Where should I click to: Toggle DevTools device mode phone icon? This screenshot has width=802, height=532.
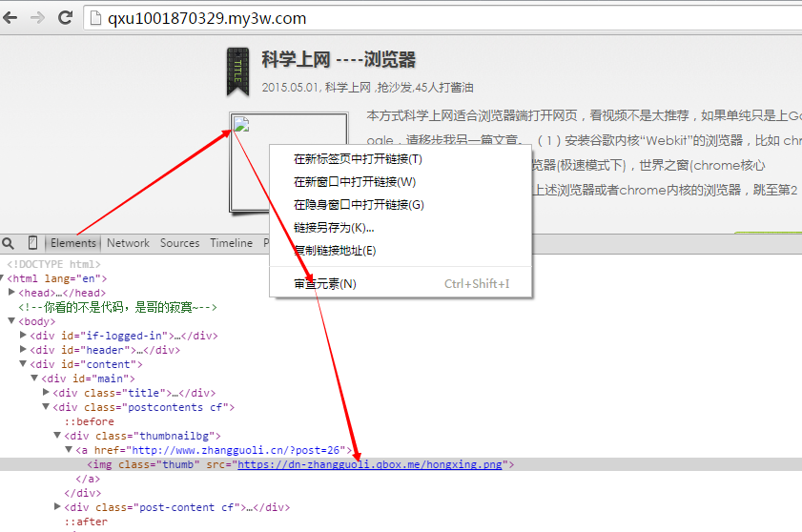coord(32,243)
